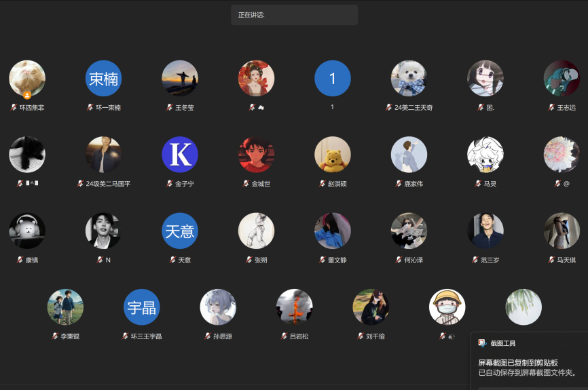Select the white dog avatar of 24美二王天奇
588x390 pixels.
pos(409,79)
